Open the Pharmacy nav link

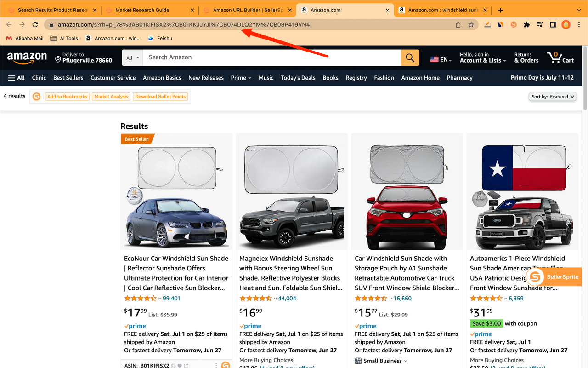[x=459, y=78]
